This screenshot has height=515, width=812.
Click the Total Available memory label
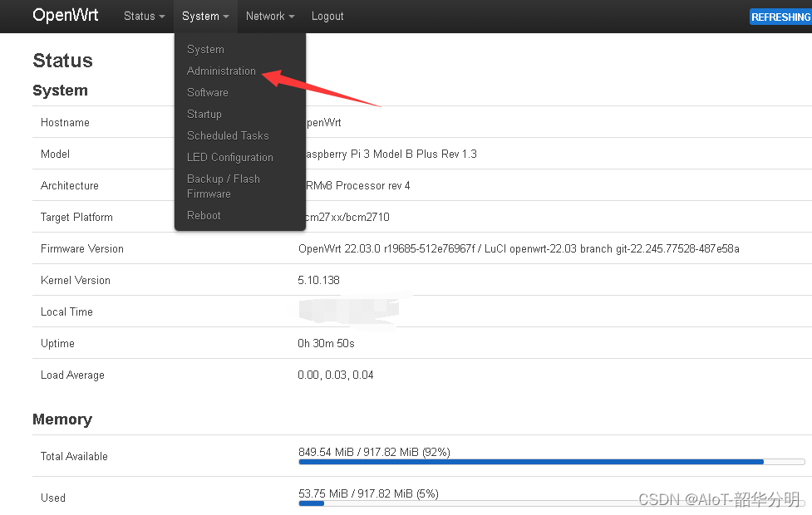click(x=74, y=457)
